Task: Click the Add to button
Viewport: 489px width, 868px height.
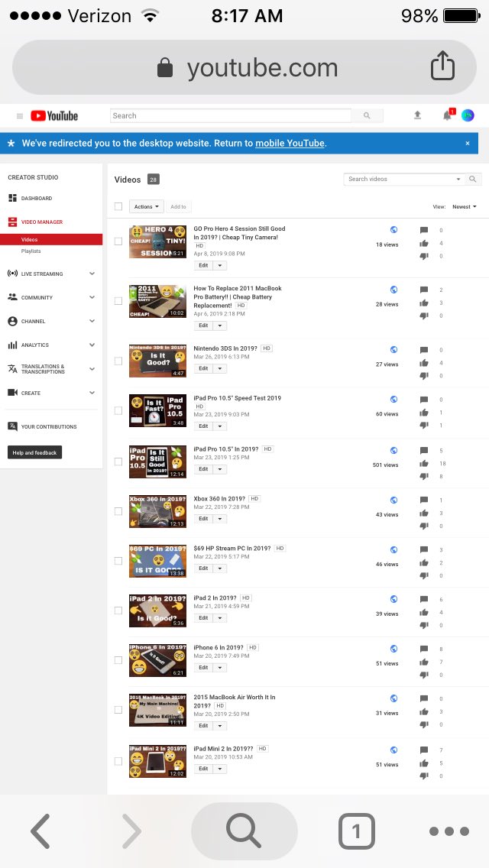Action: coord(178,206)
